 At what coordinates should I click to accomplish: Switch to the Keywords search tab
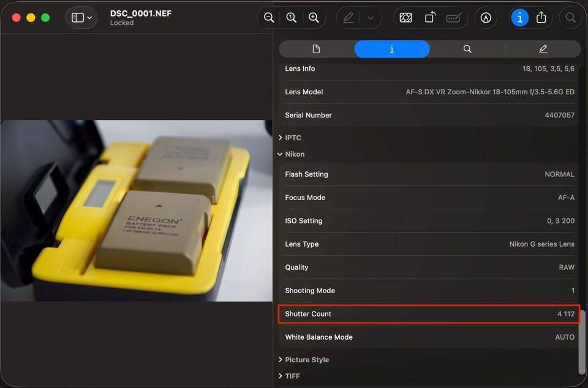(467, 49)
